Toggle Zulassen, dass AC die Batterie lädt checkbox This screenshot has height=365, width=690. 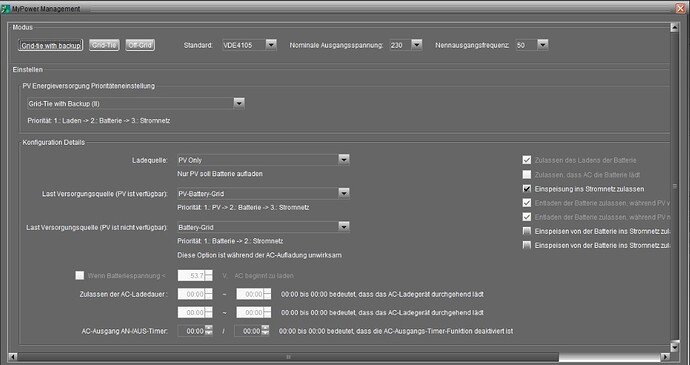tap(527, 174)
